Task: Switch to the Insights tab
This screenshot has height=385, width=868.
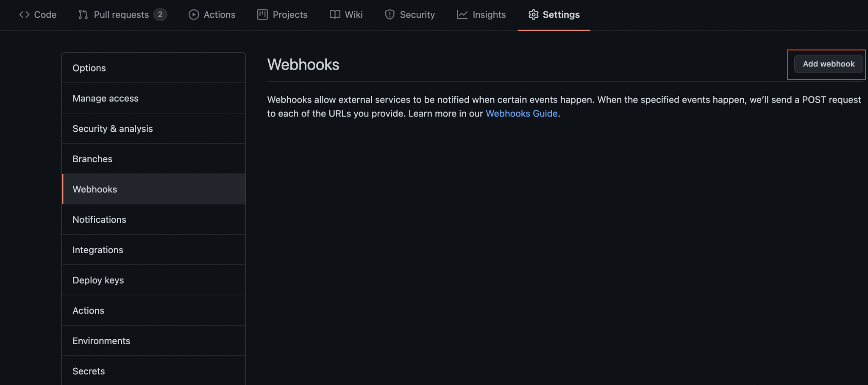Action: coord(481,14)
